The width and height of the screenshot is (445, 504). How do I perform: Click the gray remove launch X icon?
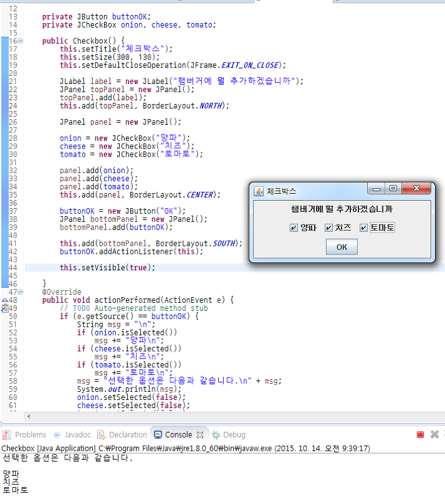435,434
